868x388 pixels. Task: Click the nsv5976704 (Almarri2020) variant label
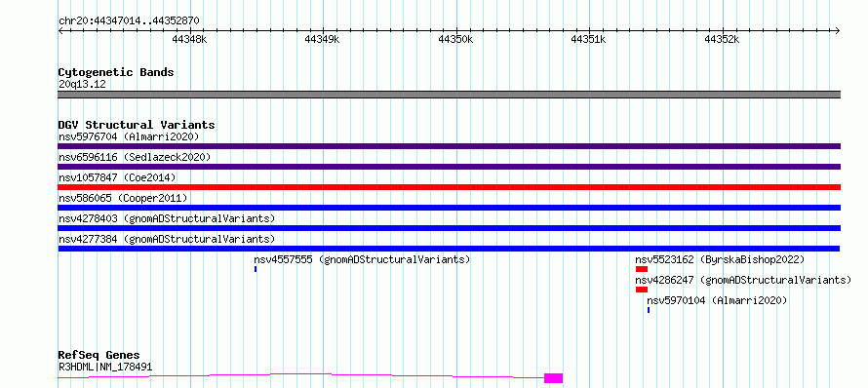tap(129, 136)
